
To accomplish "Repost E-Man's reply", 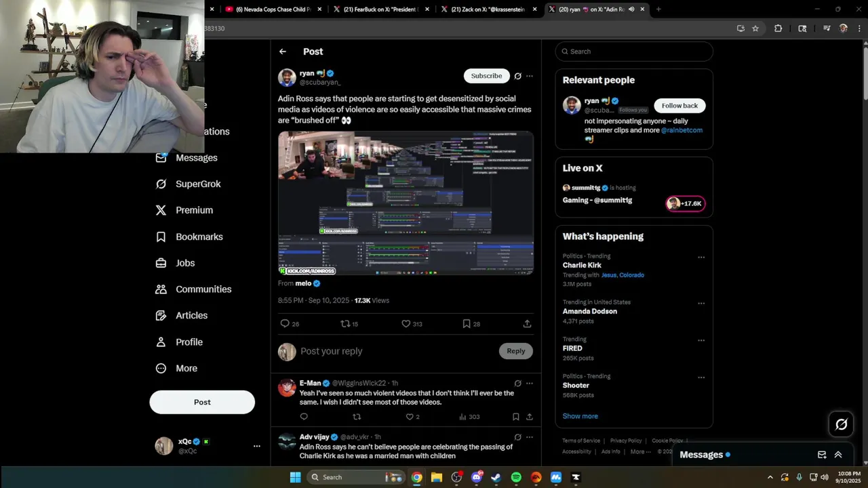I will [357, 417].
